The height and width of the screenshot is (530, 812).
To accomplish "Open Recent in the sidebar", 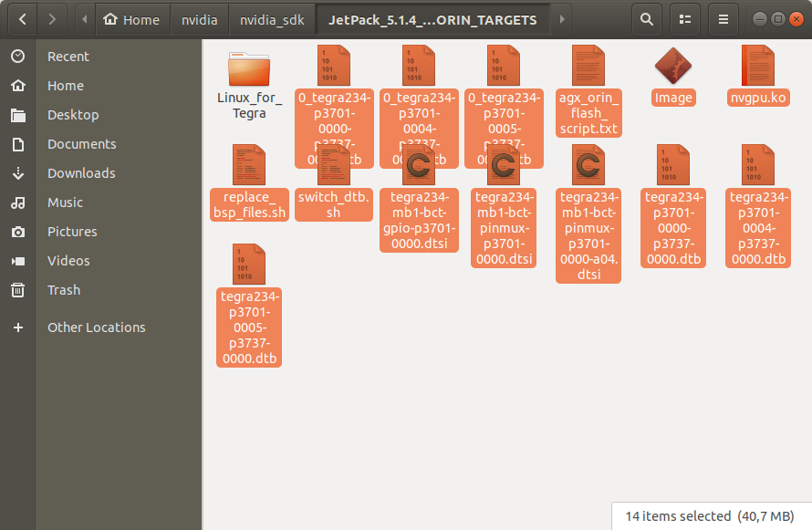I will click(x=101, y=57).
